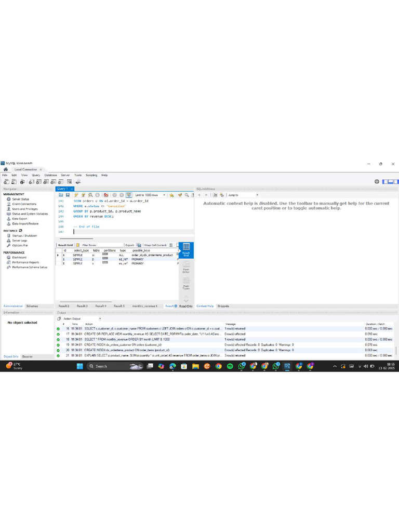399x532 pixels.
Task: Open the Form Editor side panel button
Action: pyautogui.click(x=187, y=268)
